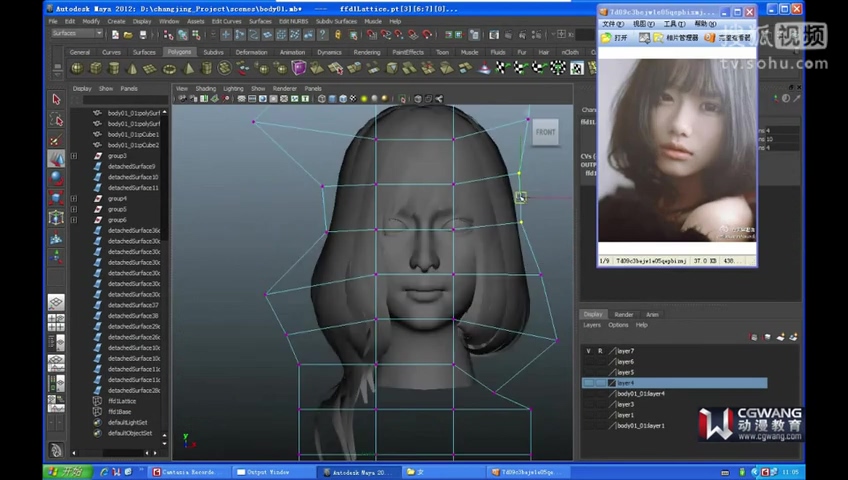Toggle visibility box of layer4

coord(589,383)
